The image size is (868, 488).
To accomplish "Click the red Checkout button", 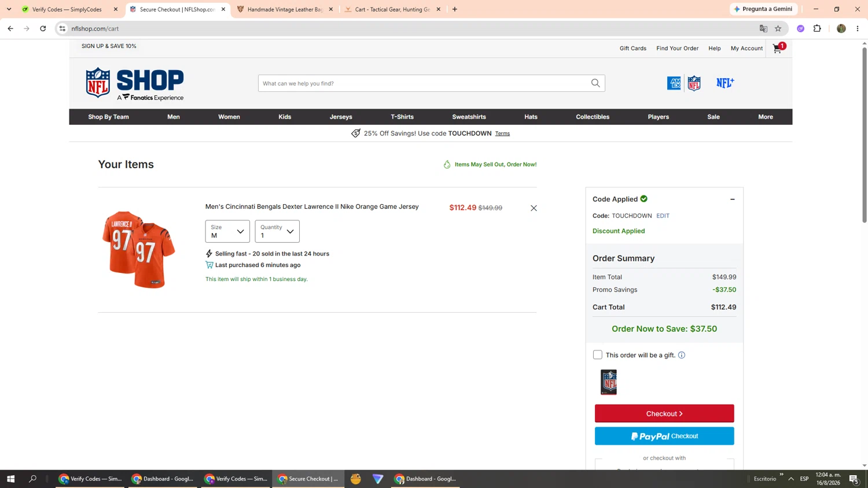I will (x=664, y=413).
